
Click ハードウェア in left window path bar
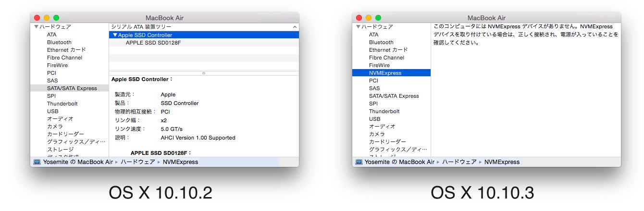click(x=137, y=162)
